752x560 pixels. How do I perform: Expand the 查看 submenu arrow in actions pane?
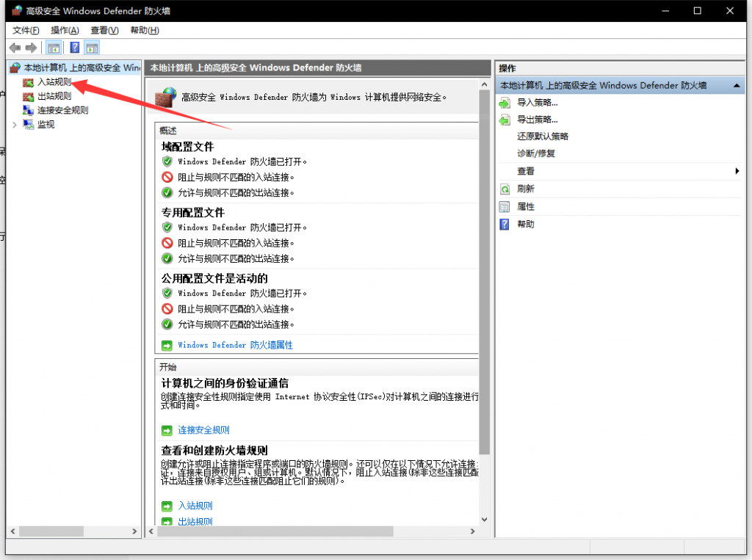[737, 171]
